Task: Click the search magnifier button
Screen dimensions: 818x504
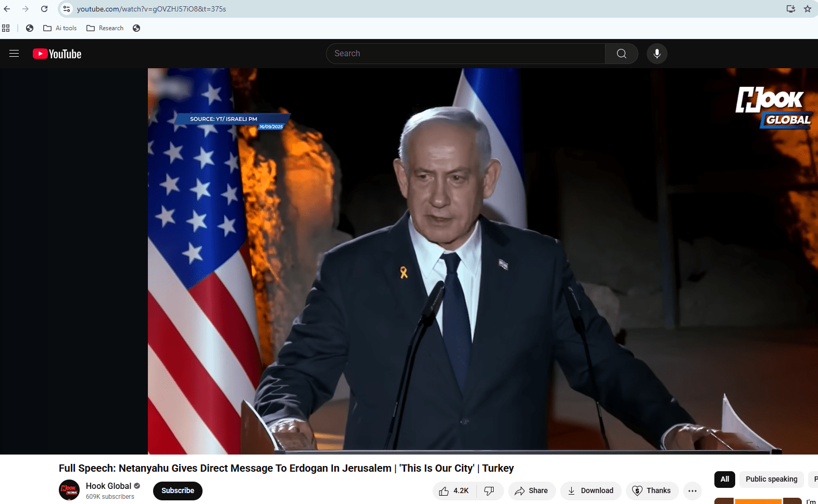Action: [x=621, y=54]
